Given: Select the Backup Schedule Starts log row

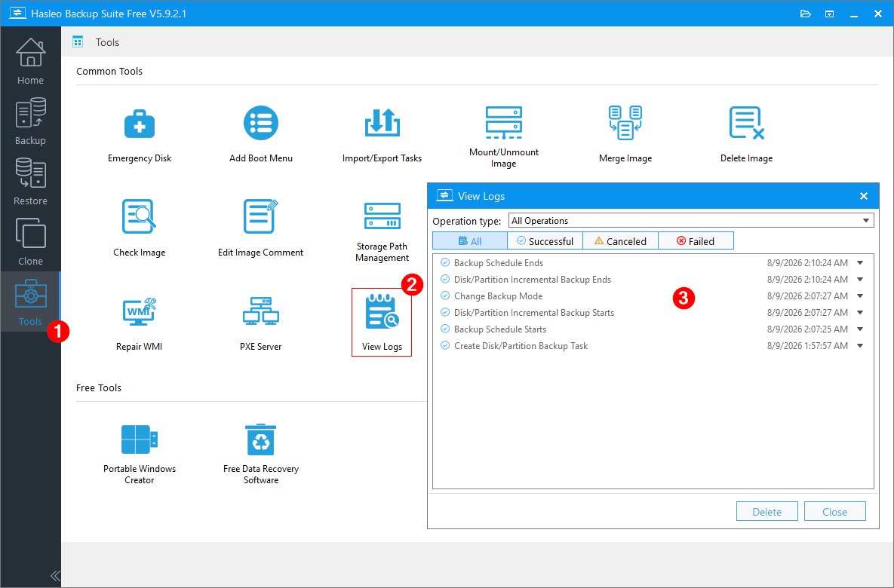Looking at the screenshot, I should click(x=653, y=329).
